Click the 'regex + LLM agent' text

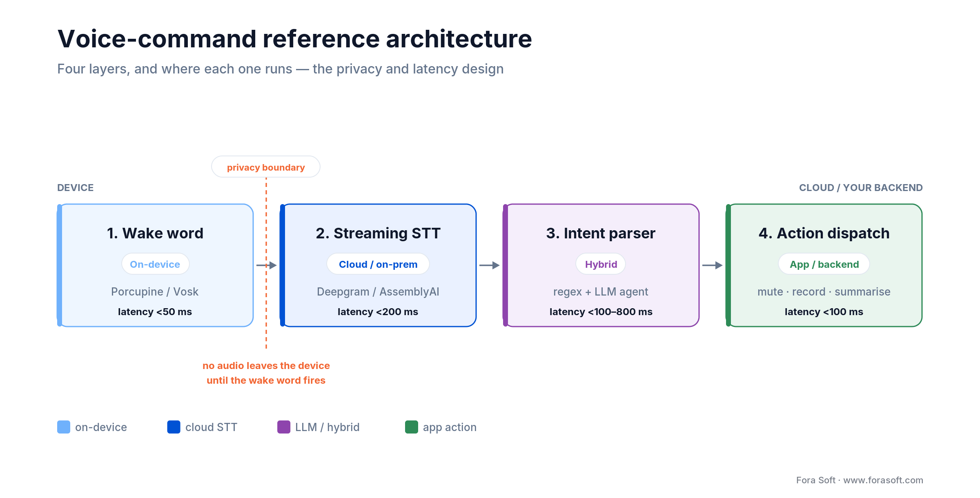(601, 291)
